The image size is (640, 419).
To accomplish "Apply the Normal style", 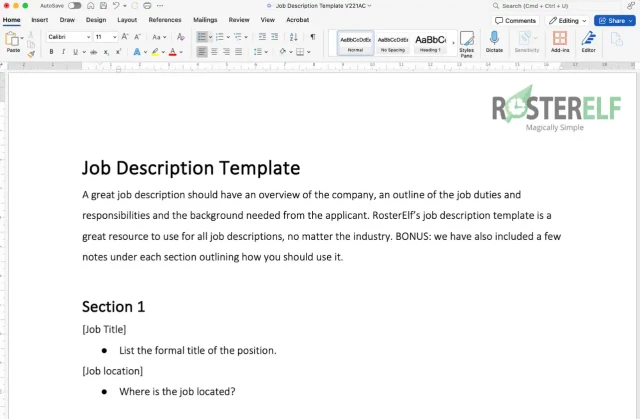I will click(356, 43).
